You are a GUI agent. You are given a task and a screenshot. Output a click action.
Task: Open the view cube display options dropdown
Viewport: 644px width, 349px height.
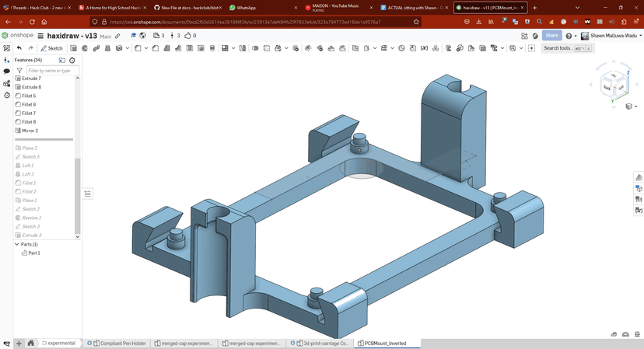click(x=629, y=106)
